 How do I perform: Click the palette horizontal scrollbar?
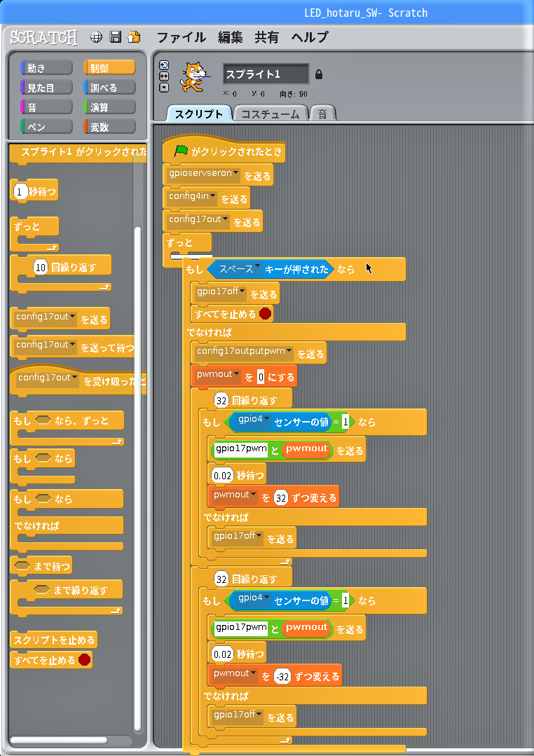tap(59, 740)
